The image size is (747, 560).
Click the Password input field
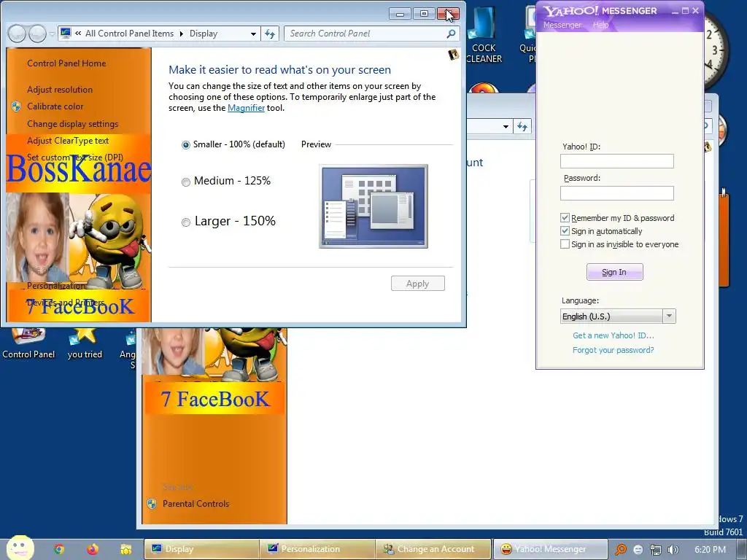point(617,192)
